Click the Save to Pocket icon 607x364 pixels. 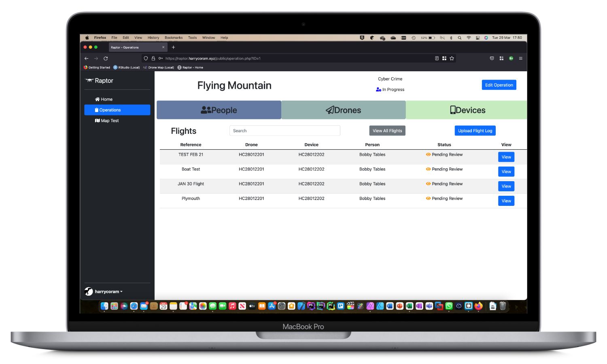(492, 59)
